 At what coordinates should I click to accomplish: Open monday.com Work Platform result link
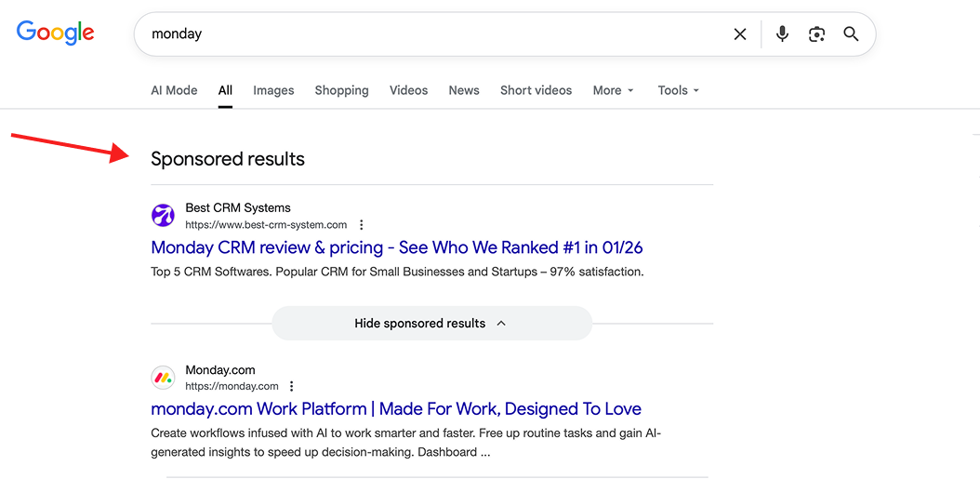[x=396, y=409]
